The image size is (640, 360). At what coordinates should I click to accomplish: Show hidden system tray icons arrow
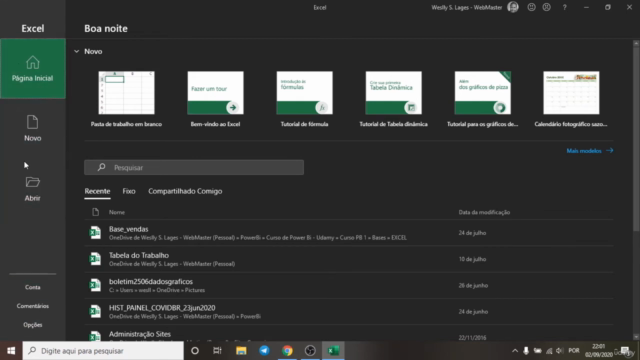(515, 351)
